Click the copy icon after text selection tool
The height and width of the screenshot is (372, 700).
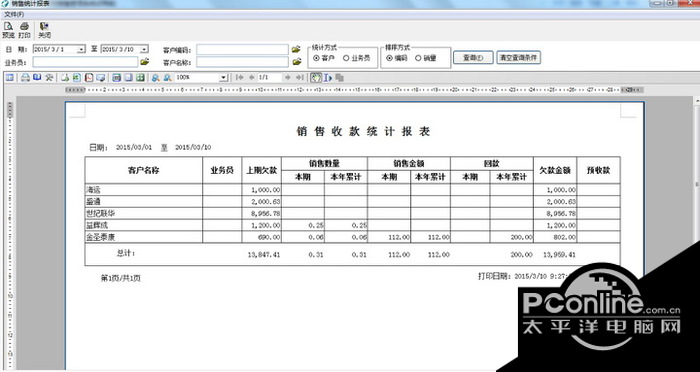tap(339, 78)
